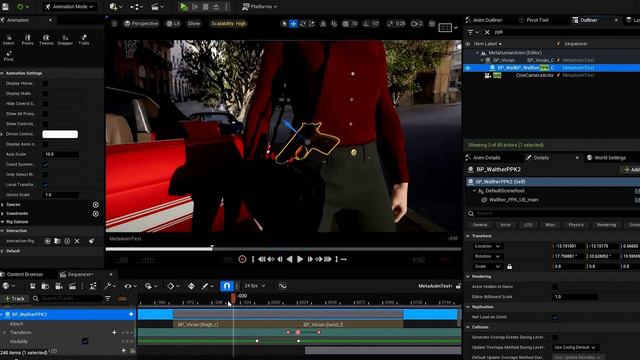The width and height of the screenshot is (640, 360).
Task: Jump to the sequence end
Action: [327, 259]
